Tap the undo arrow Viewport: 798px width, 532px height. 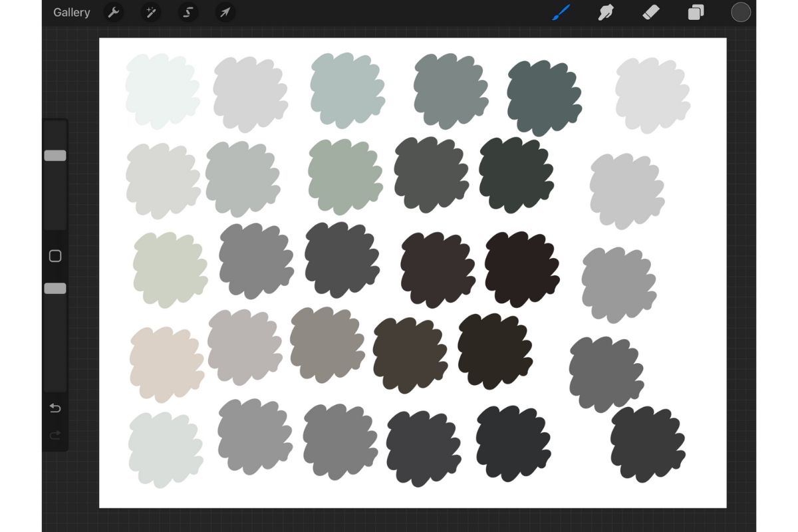point(55,408)
